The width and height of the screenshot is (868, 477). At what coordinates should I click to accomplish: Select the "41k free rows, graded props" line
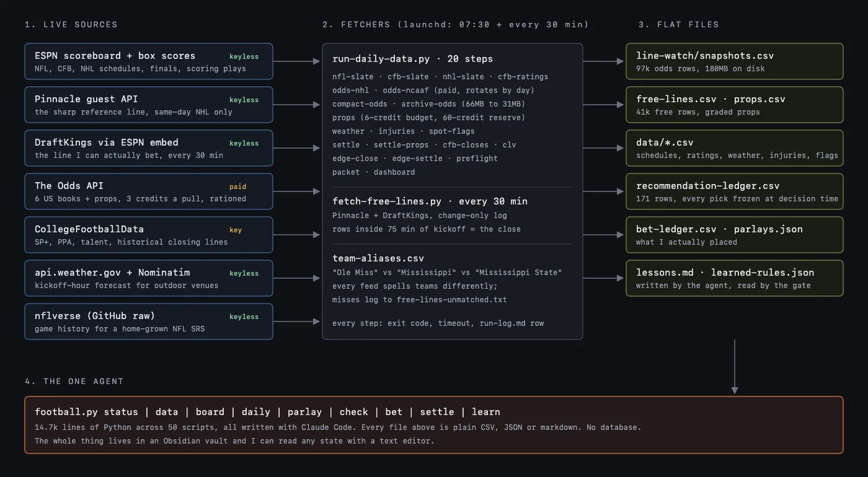697,112
